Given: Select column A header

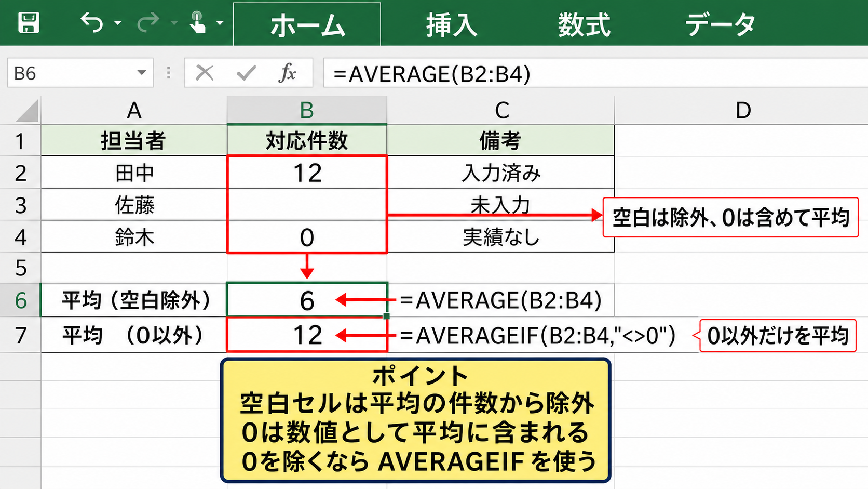Looking at the screenshot, I should [134, 110].
